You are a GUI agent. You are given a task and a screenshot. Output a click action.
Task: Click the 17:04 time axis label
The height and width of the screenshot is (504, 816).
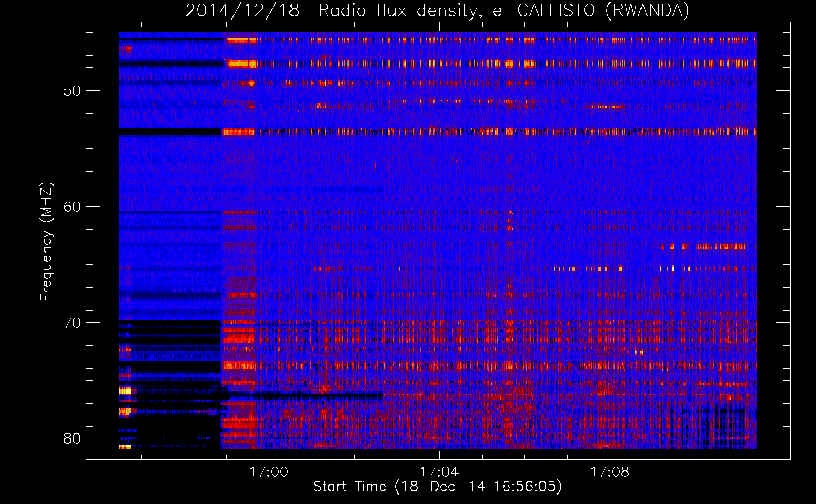(439, 472)
